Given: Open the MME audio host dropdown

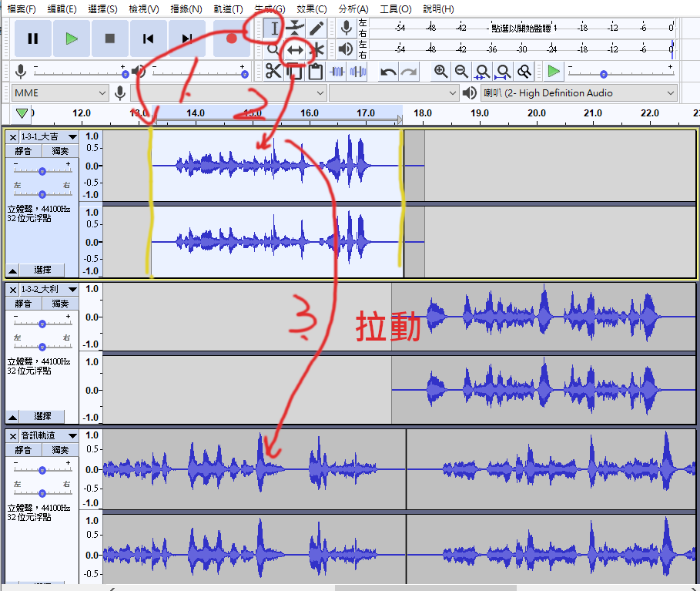Looking at the screenshot, I should pyautogui.click(x=60, y=93).
